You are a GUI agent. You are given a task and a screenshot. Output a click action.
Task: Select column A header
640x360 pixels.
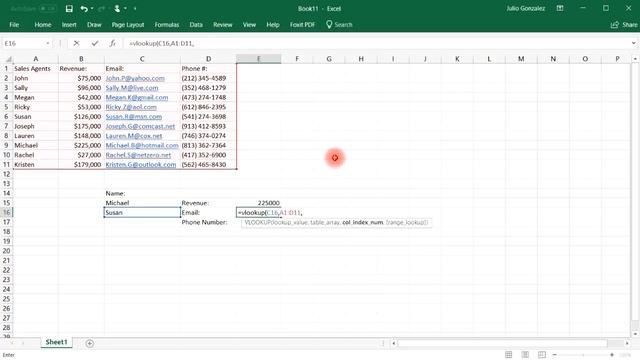coord(36,59)
